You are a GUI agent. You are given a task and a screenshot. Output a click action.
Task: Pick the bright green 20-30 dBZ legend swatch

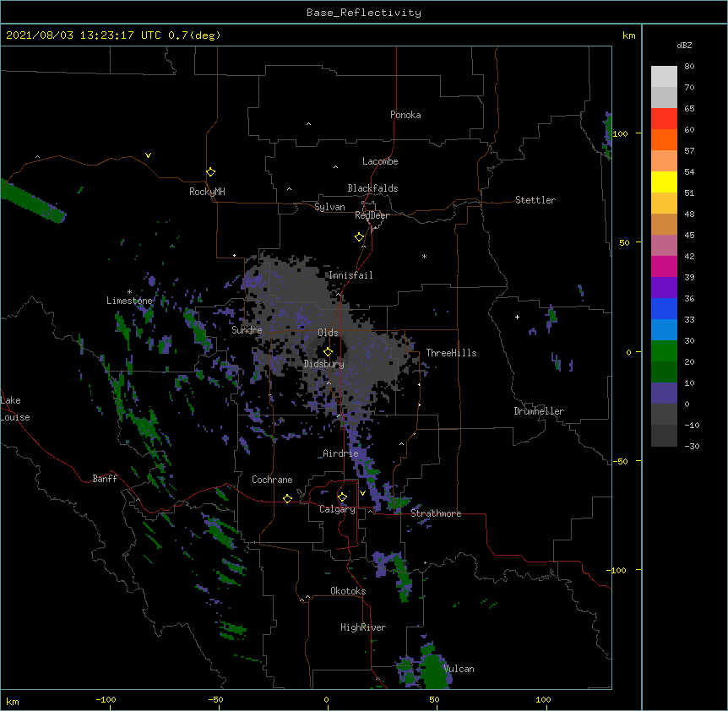tap(664, 351)
